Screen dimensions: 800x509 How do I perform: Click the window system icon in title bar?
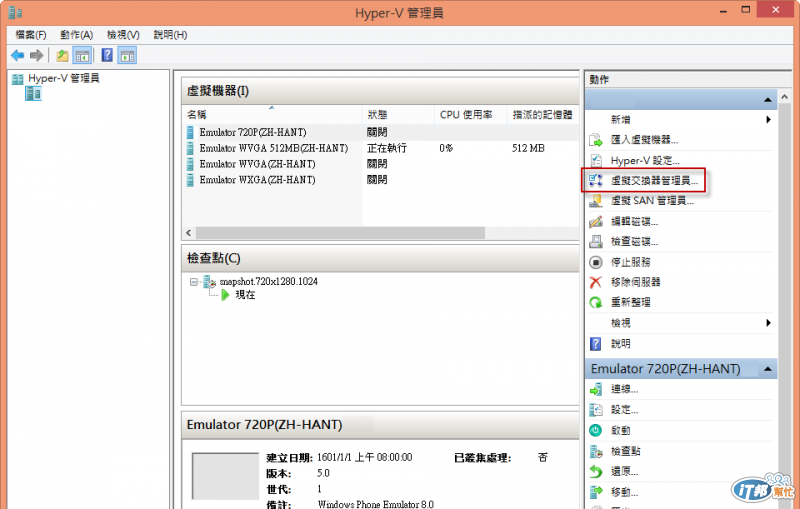pos(15,12)
